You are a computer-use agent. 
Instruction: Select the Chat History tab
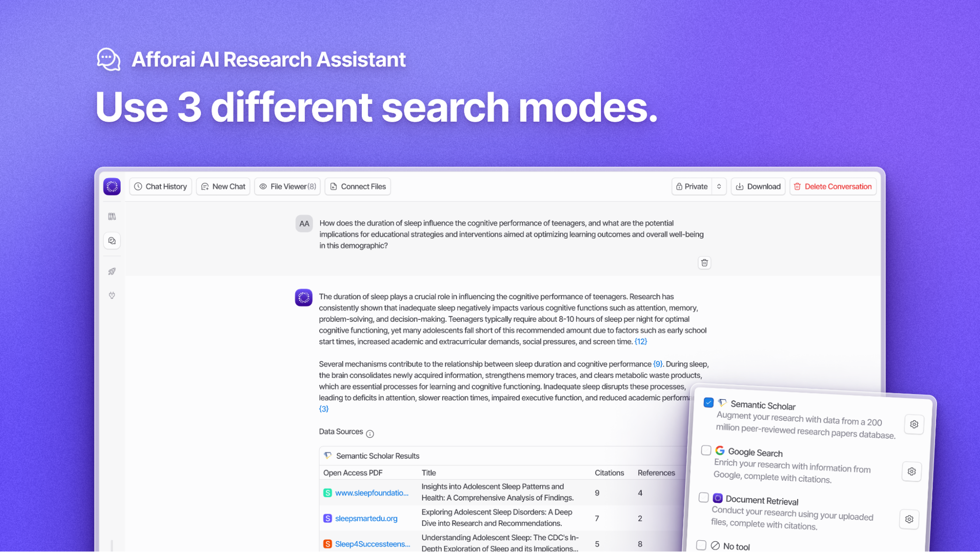tap(161, 186)
